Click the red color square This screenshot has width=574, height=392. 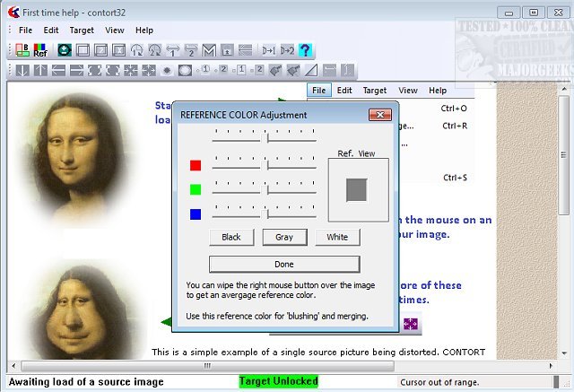point(196,165)
